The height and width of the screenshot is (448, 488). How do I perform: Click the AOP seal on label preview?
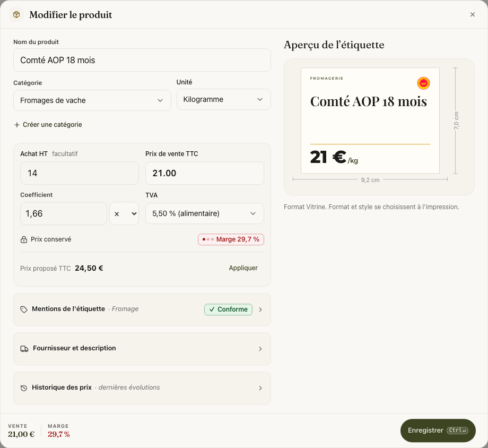point(423,83)
